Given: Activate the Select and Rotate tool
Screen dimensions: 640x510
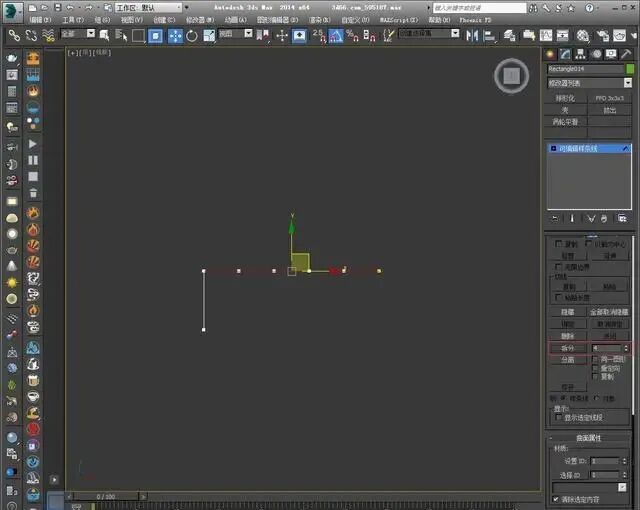Looking at the screenshot, I should tap(192, 36).
